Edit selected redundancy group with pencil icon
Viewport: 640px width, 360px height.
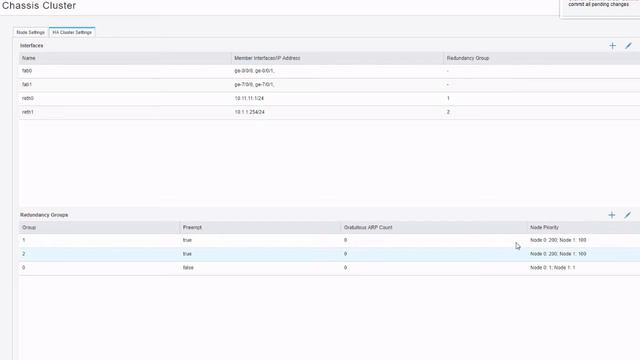627,215
